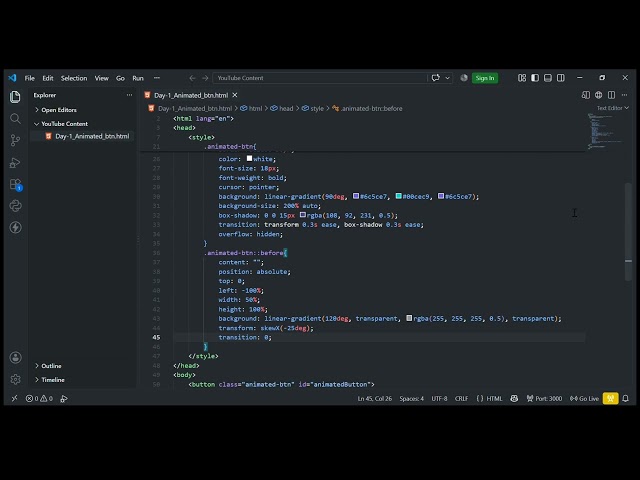Click the open preview icon in editor toolbar
The height and width of the screenshot is (480, 640).
[x=585, y=95]
